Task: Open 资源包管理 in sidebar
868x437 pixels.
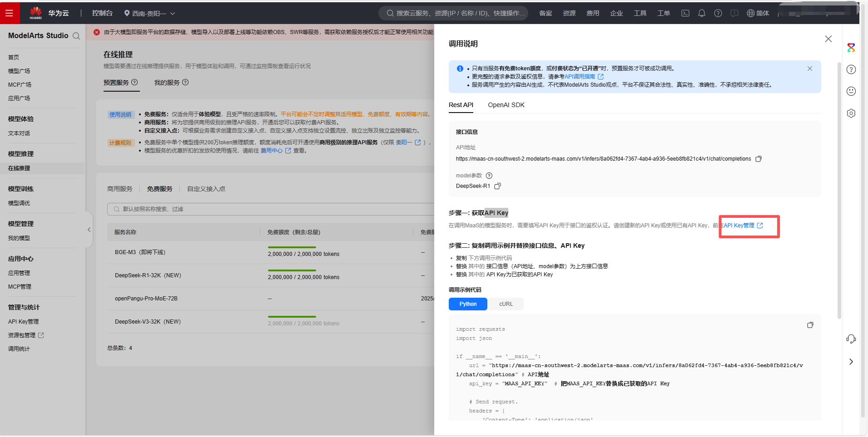Action: 26,335
